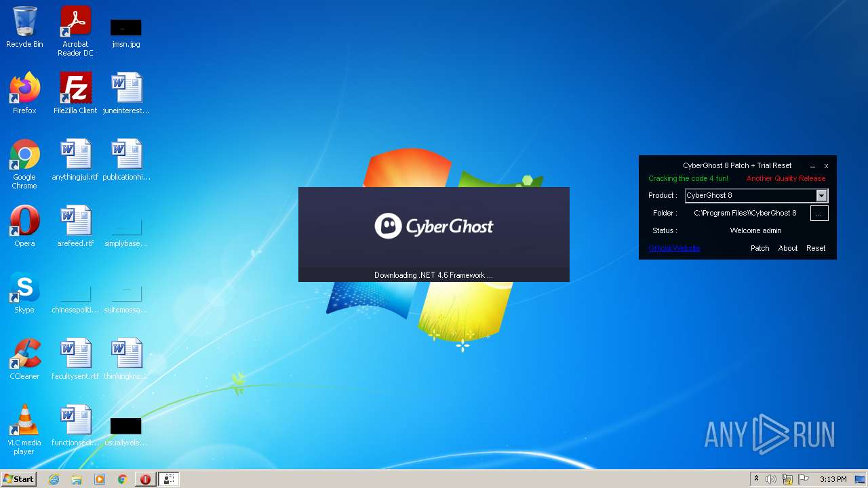Screen dimensions: 868x488
Task: Launch Opera from the desktop
Action: point(24,226)
